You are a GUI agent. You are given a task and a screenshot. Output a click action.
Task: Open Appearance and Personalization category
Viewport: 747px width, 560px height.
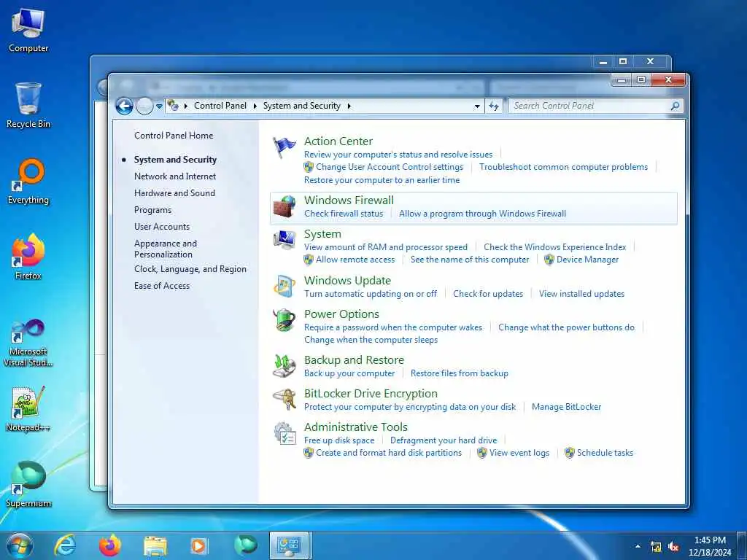[166, 249]
